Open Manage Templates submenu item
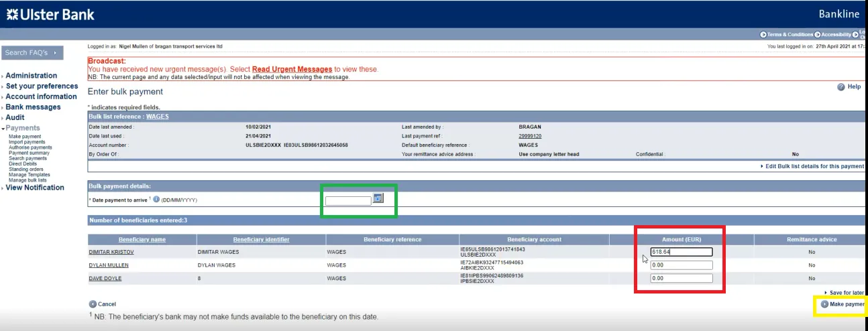Viewport: 868px width, 331px height. 28,174
